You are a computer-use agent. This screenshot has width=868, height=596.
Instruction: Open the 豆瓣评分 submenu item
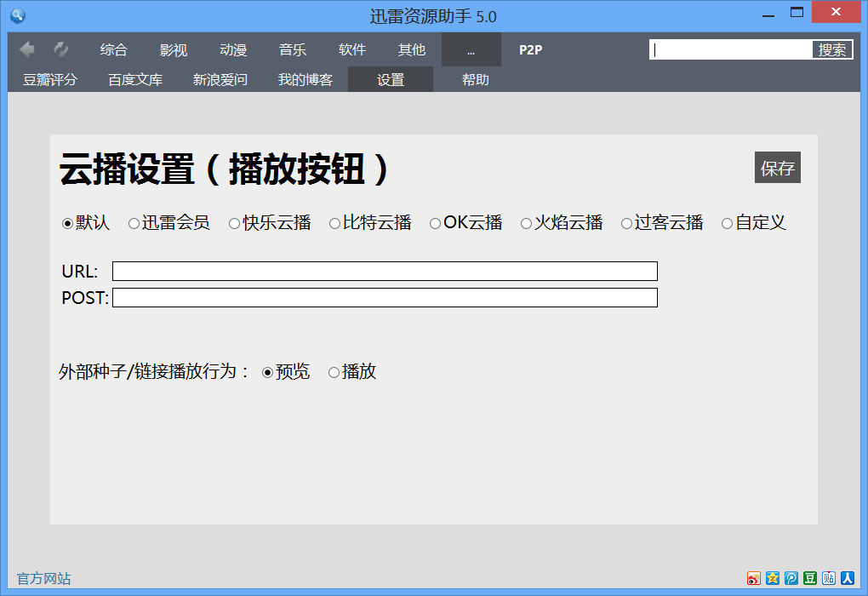point(50,80)
